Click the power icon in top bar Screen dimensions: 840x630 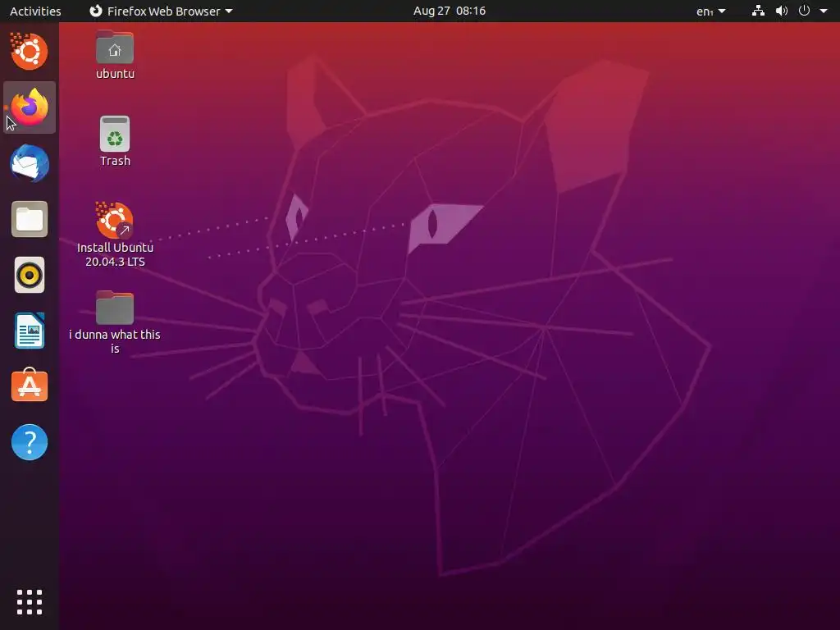coord(804,11)
